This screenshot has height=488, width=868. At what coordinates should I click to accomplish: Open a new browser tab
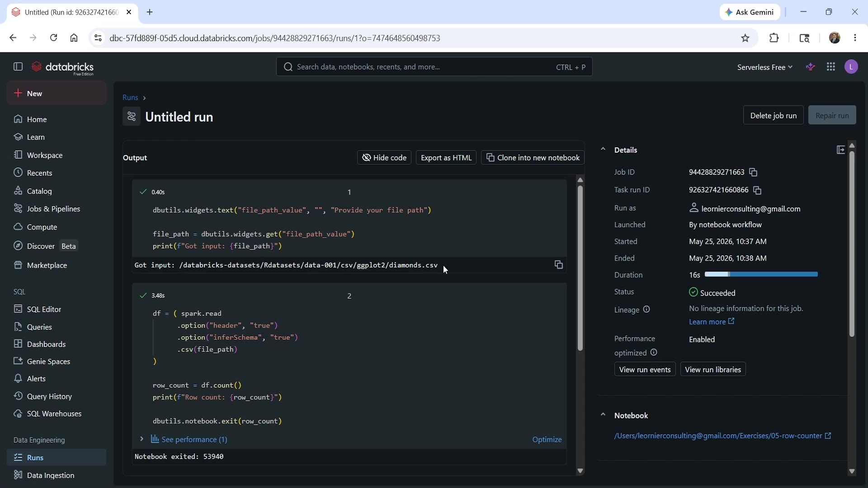150,12
